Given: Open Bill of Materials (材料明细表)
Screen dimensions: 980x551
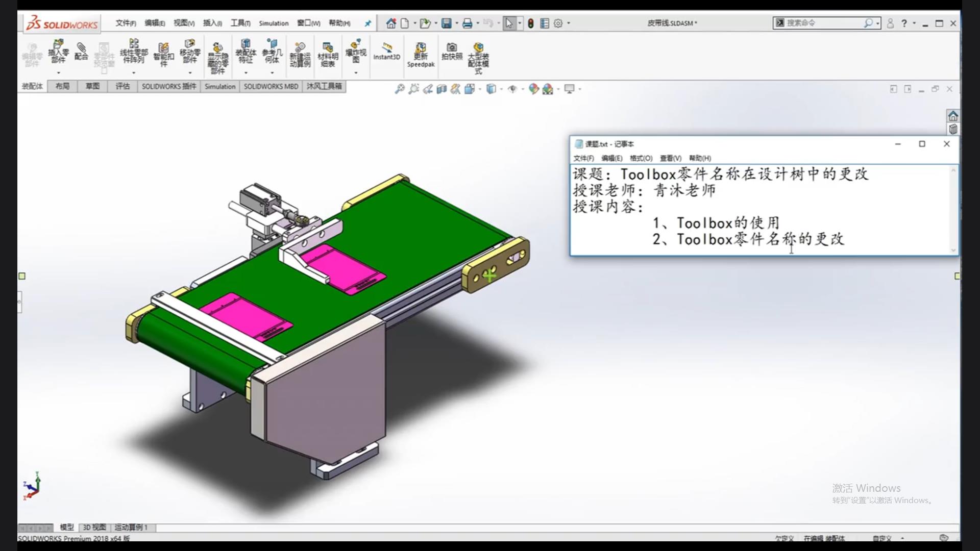Looking at the screenshot, I should [x=328, y=54].
